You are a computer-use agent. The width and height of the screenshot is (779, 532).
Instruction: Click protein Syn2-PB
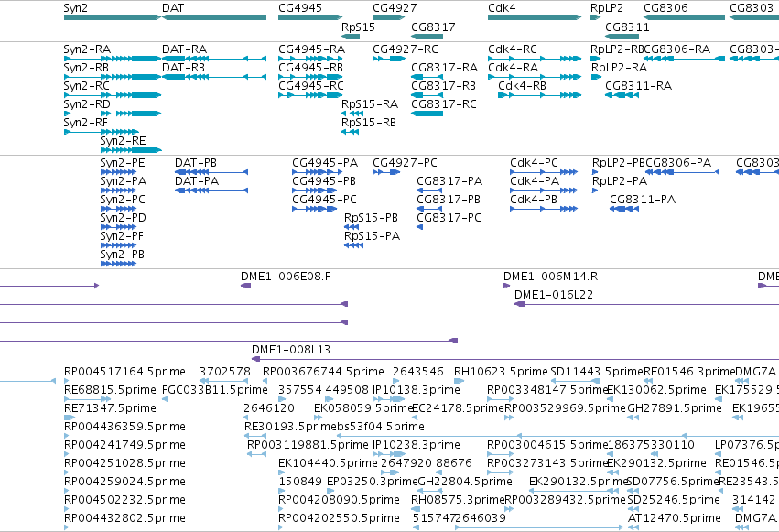tap(118, 264)
